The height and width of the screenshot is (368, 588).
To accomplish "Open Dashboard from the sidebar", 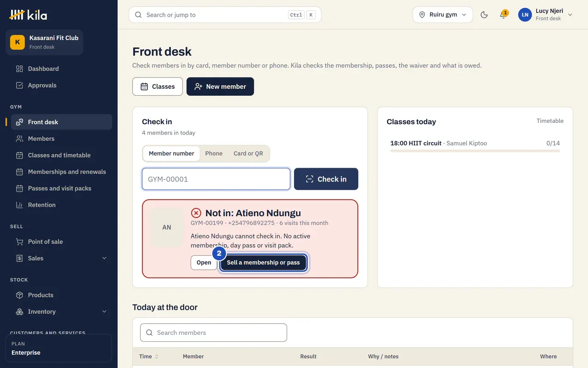I will tap(62, 69).
